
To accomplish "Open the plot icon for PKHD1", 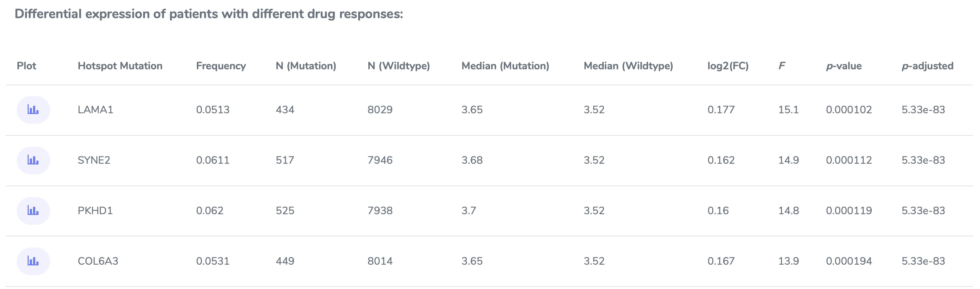I will (33, 211).
